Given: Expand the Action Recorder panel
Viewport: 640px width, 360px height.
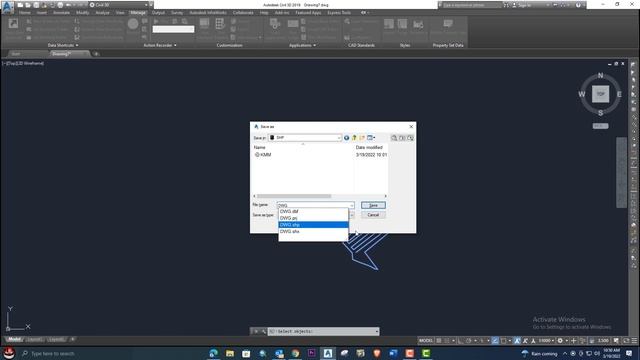Looking at the screenshot, I should coord(160,45).
